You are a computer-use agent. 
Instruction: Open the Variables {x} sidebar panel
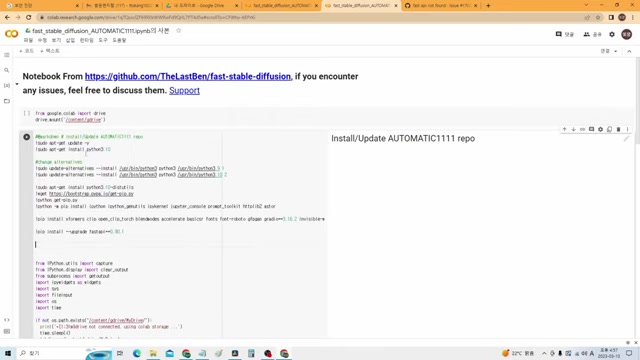[x=7, y=86]
